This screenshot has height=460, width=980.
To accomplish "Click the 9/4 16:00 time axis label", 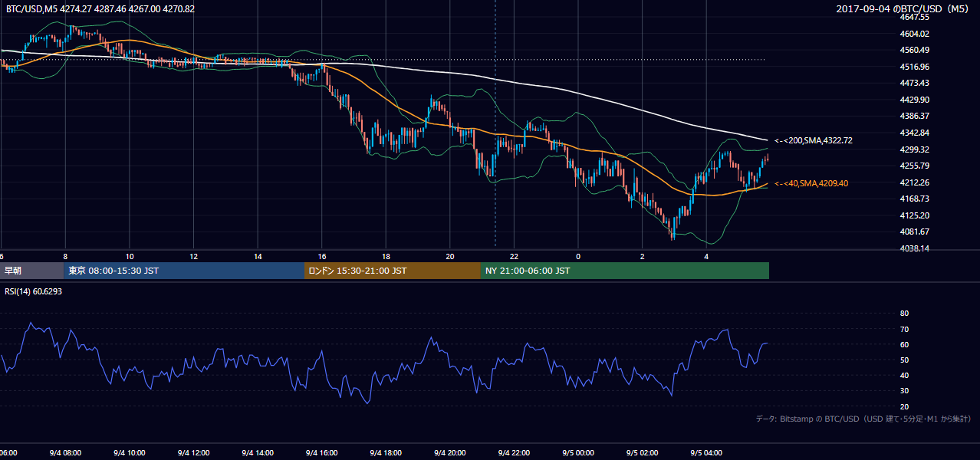I will (x=322, y=452).
